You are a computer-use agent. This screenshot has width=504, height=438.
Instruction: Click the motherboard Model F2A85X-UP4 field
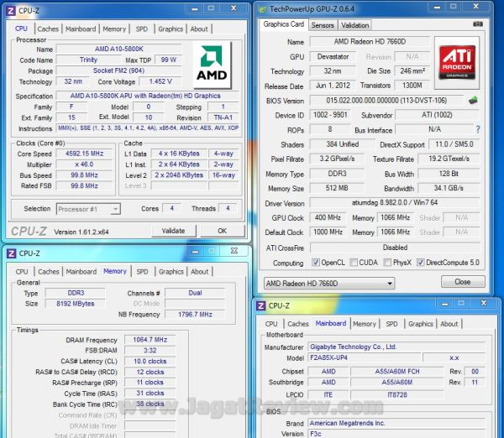(365, 357)
